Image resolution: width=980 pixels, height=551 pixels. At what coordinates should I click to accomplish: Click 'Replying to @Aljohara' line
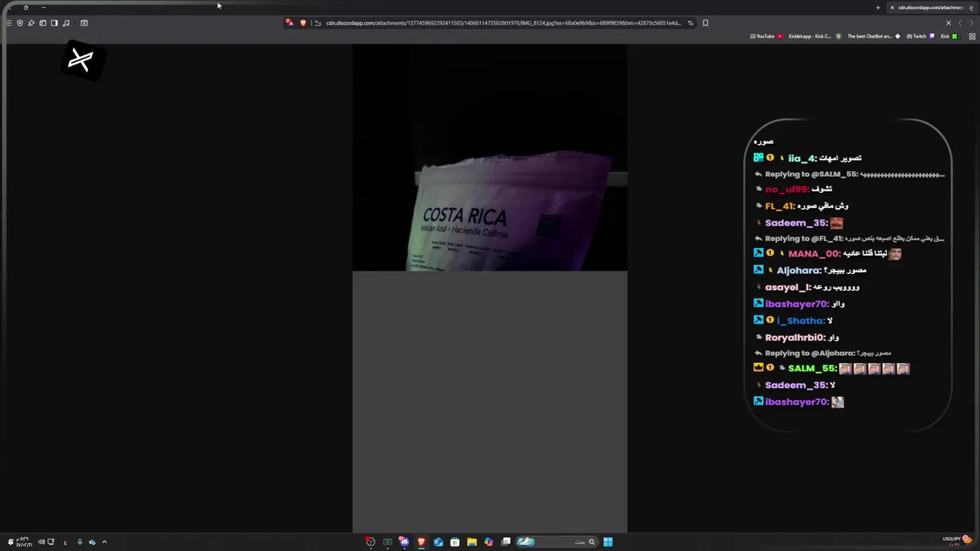[x=823, y=353]
